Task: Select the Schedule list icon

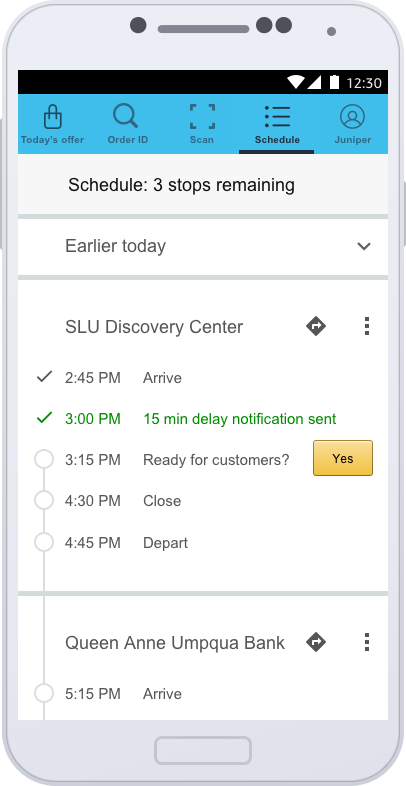Action: click(x=277, y=116)
